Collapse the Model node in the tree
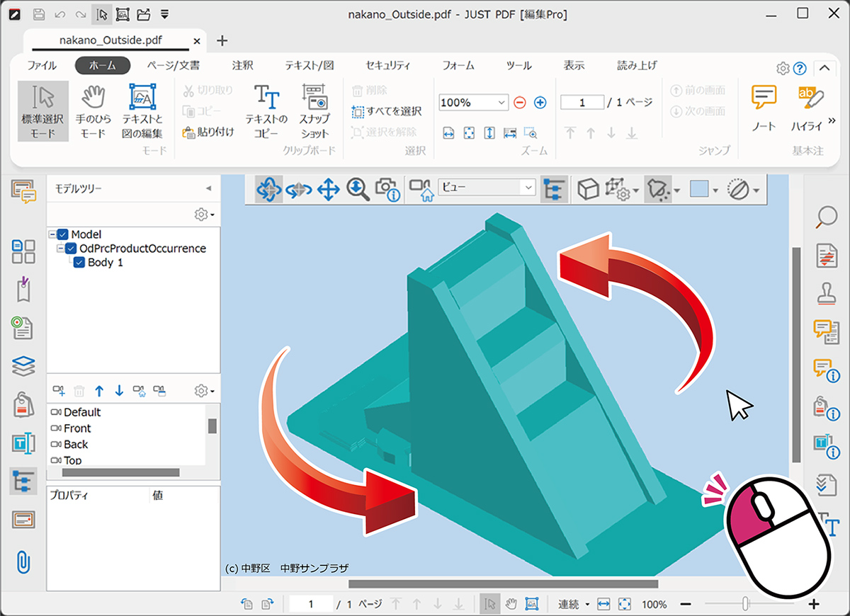Viewport: 850px width, 616px height. pos(52,234)
